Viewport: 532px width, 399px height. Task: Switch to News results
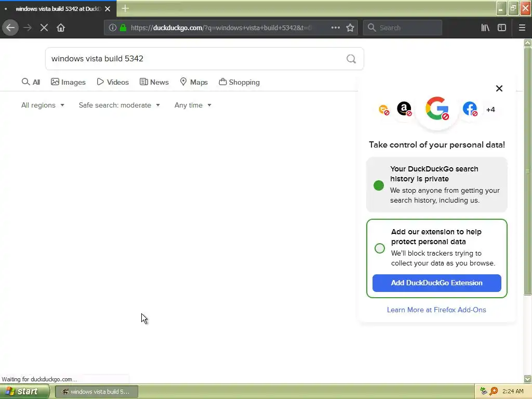click(x=154, y=82)
